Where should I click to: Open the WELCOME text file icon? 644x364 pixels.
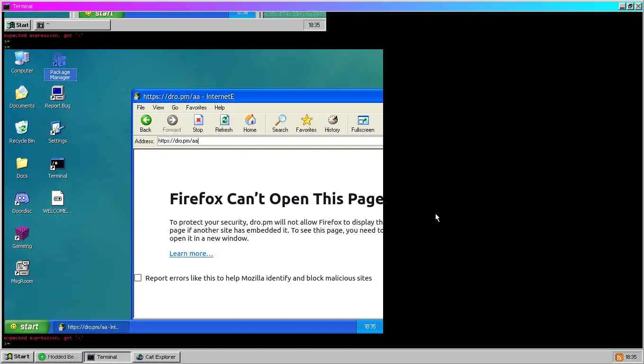pos(58,202)
